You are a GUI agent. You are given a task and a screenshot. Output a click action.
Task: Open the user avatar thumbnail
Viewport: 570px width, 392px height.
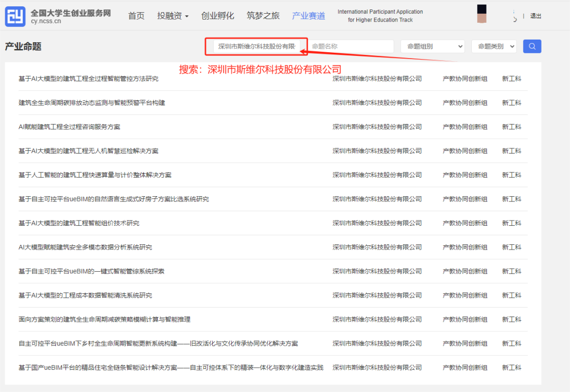482,14
